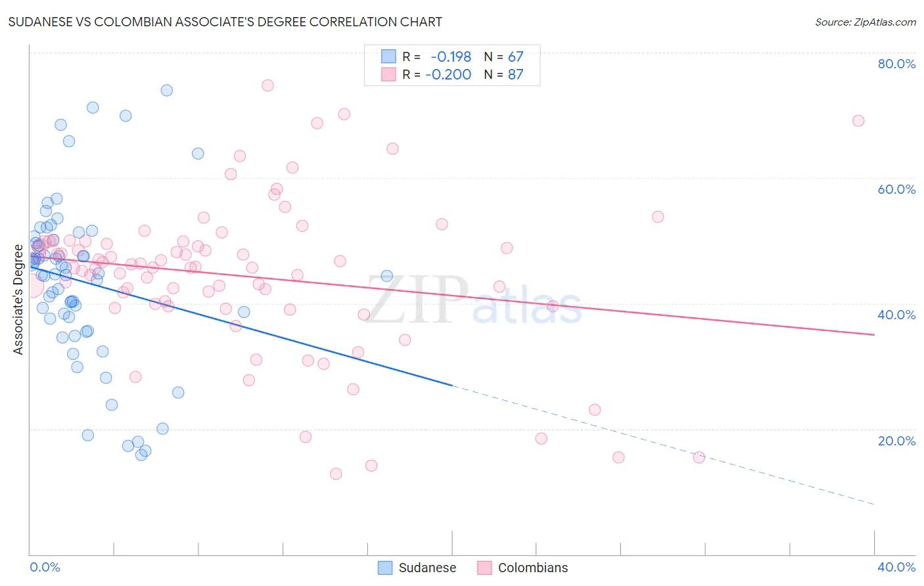924x586 pixels.
Task: Click the chart title text
Action: [x=225, y=22]
